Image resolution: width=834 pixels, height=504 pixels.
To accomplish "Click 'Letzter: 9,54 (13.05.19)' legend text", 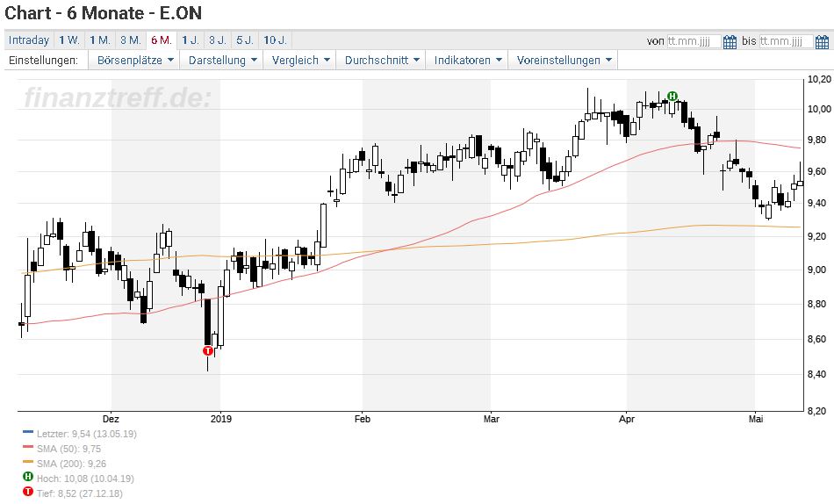I will 87,434.
